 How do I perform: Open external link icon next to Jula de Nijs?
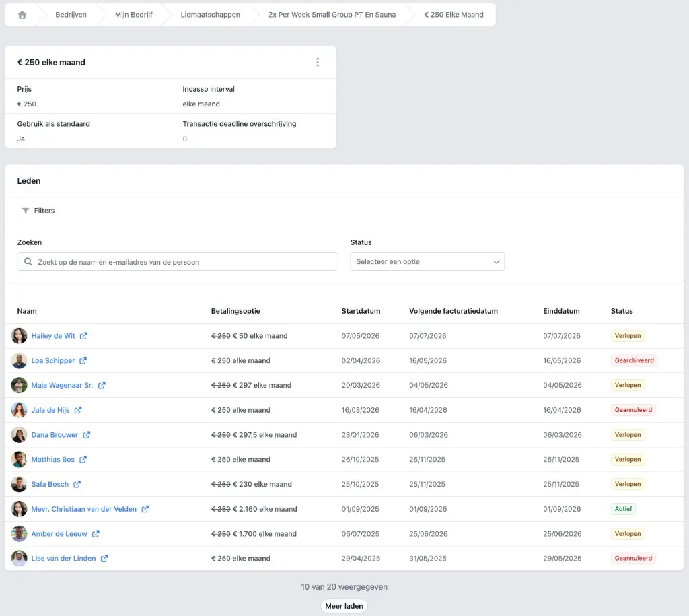(78, 410)
